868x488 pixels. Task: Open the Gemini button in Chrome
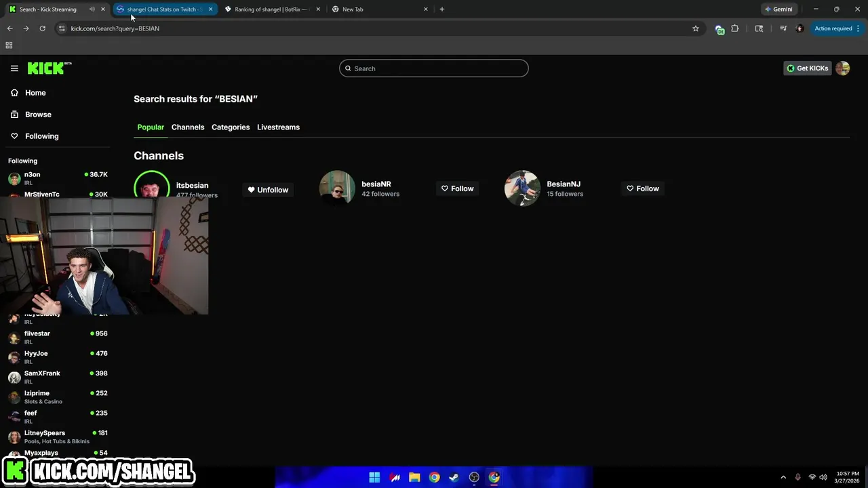(x=778, y=9)
